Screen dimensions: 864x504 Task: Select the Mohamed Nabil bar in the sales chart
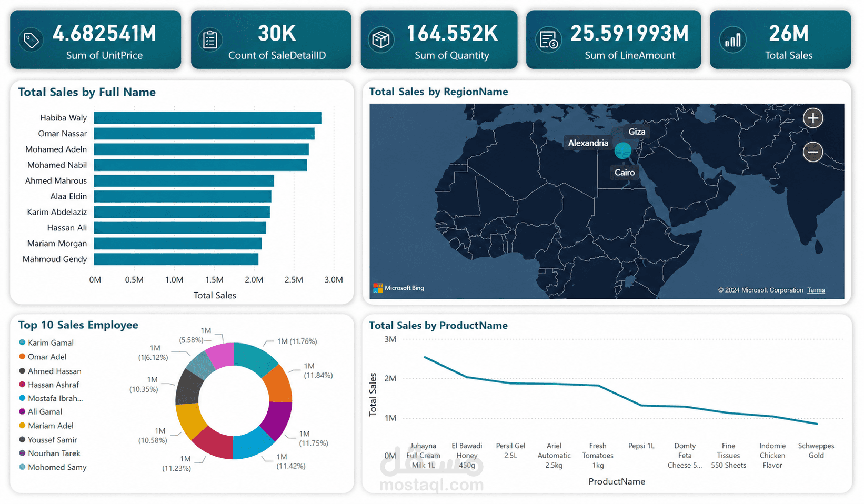click(200, 165)
